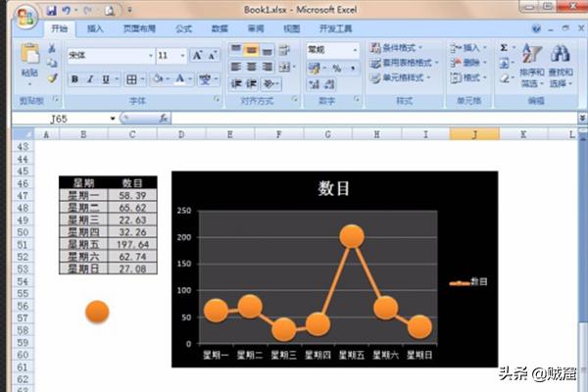Screen dimensions: 588x392
Task: Align text to top
Action: tap(236, 50)
